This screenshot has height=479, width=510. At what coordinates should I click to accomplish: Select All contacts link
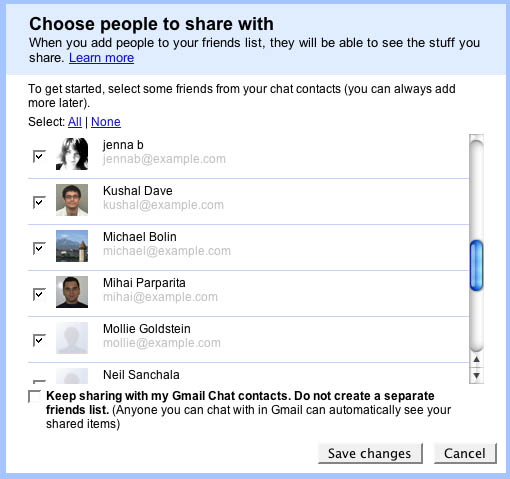pyautogui.click(x=75, y=122)
